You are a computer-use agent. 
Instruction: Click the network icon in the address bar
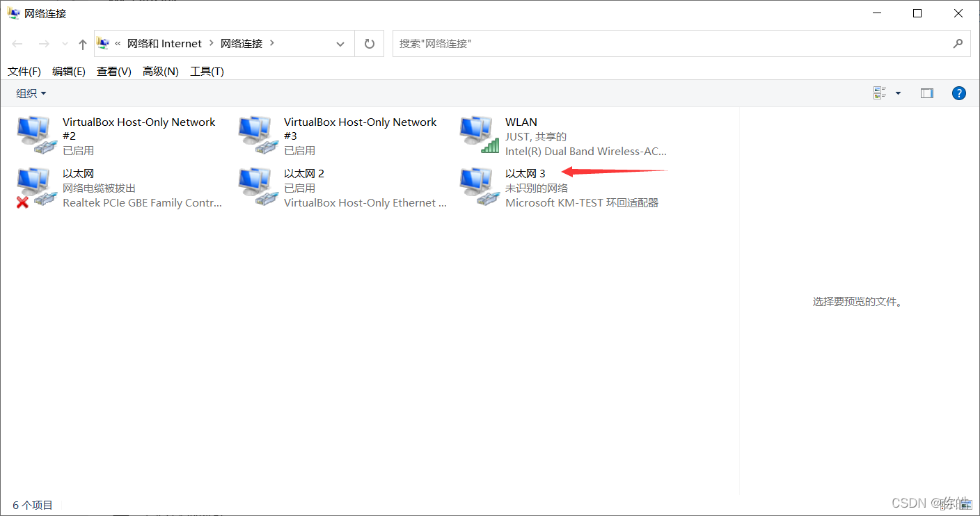point(103,43)
